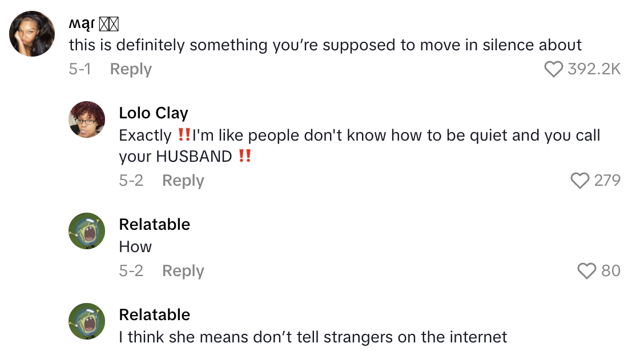The image size is (644, 351).
Task: Click the 279 like count
Action: (x=607, y=181)
